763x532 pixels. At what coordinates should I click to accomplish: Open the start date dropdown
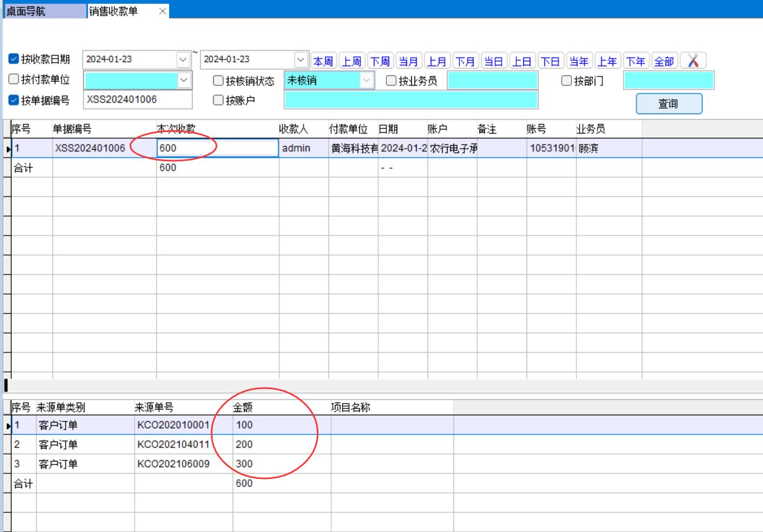183,60
